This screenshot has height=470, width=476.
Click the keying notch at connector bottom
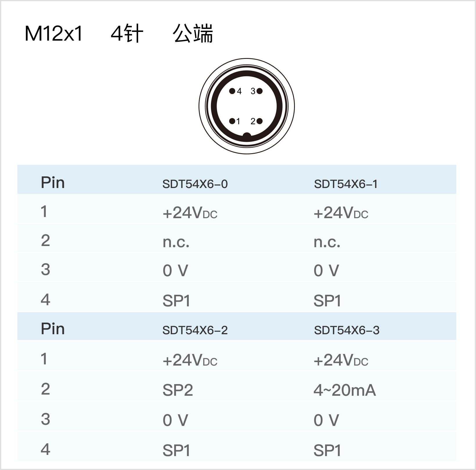[x=247, y=136]
